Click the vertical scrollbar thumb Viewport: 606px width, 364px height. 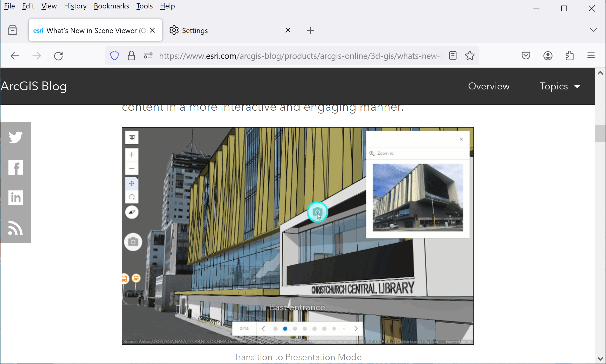tap(600, 134)
